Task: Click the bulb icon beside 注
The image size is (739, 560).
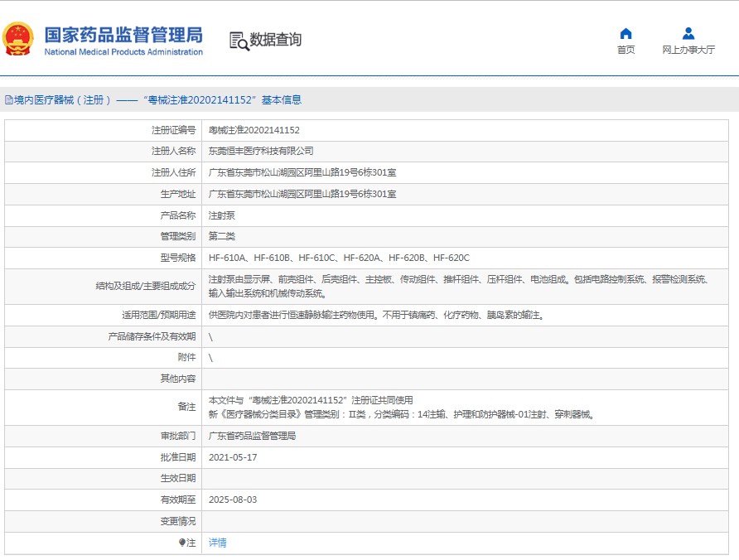Action: pyautogui.click(x=182, y=543)
